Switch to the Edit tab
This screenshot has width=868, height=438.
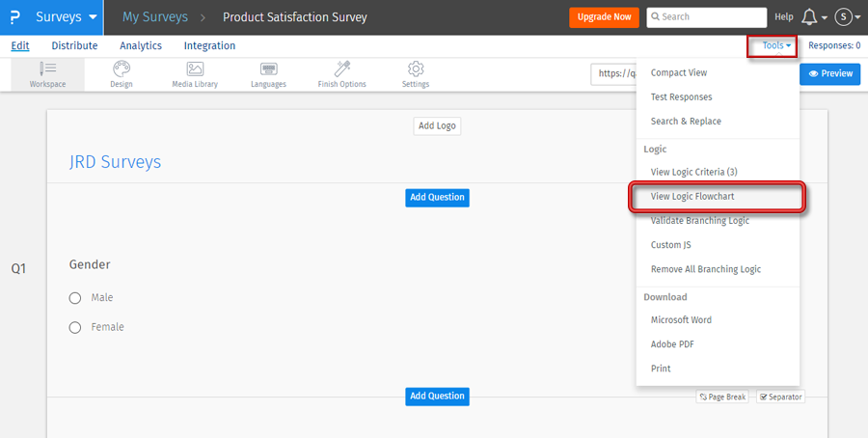pos(20,46)
